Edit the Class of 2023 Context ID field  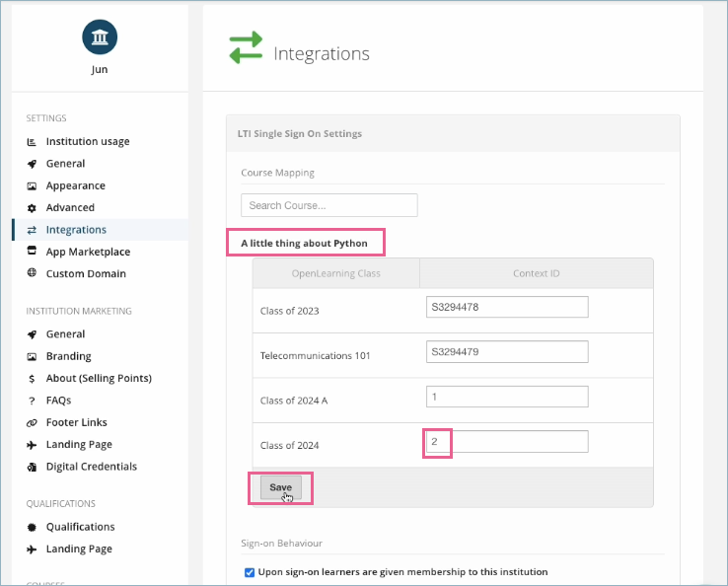coord(507,307)
